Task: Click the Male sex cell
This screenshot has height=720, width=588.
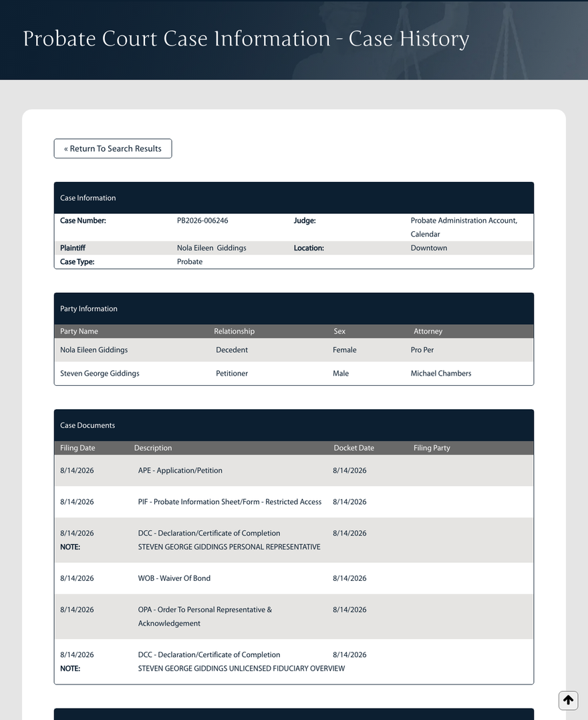Action: (x=341, y=373)
